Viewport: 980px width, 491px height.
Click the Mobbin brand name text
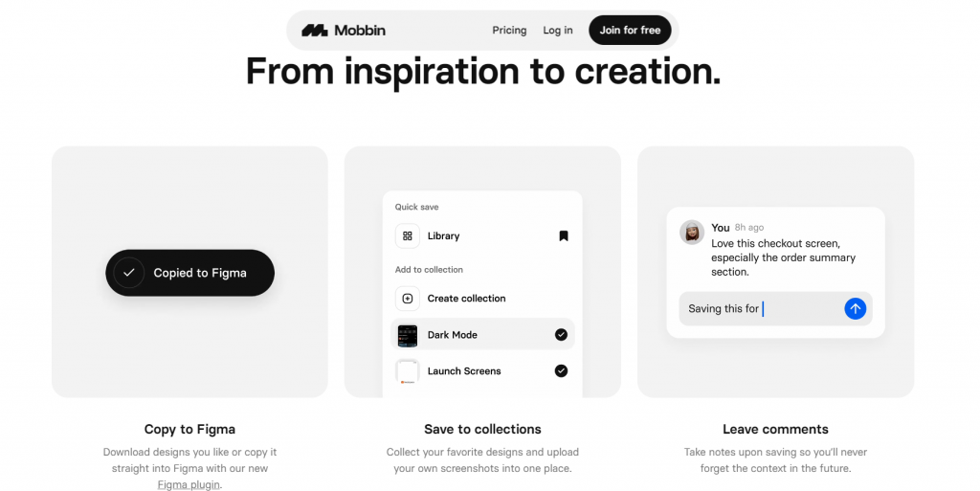(x=360, y=30)
